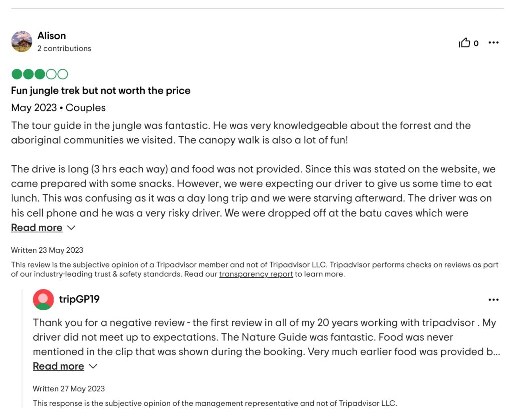Click the fourth empty rating bubble
This screenshot has height=420, width=513.
click(51, 74)
